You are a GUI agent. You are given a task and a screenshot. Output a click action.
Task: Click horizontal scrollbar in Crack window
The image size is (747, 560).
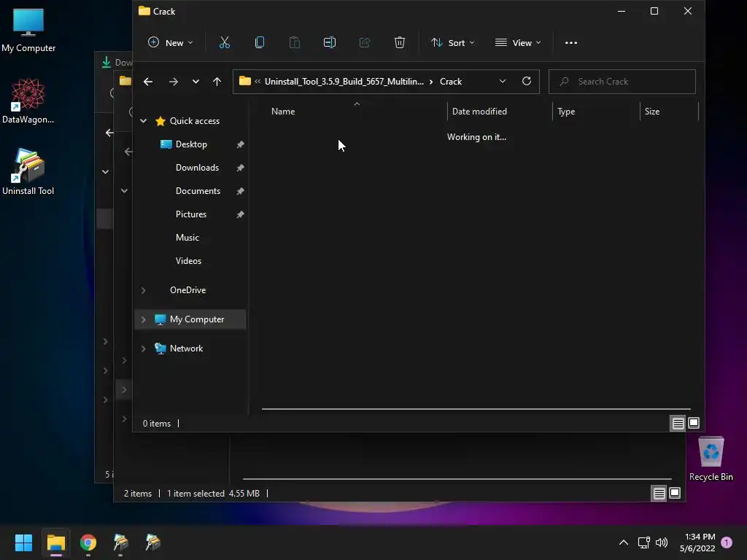476,408
